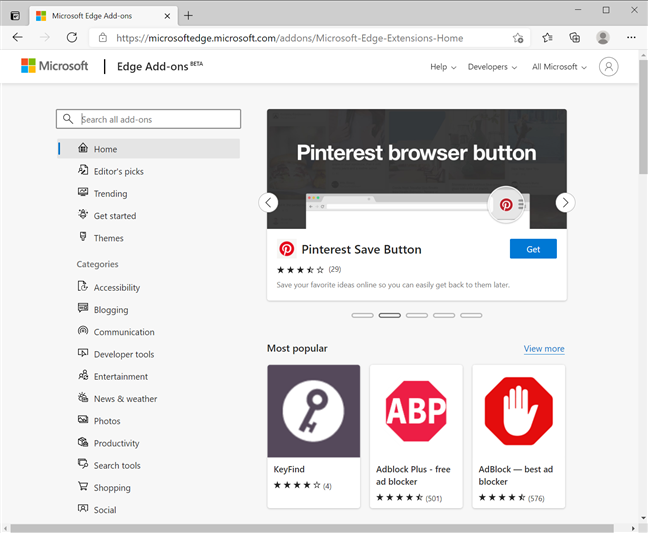
Task: Close the Microsoft Edge Add-ons tab
Action: click(x=167, y=16)
